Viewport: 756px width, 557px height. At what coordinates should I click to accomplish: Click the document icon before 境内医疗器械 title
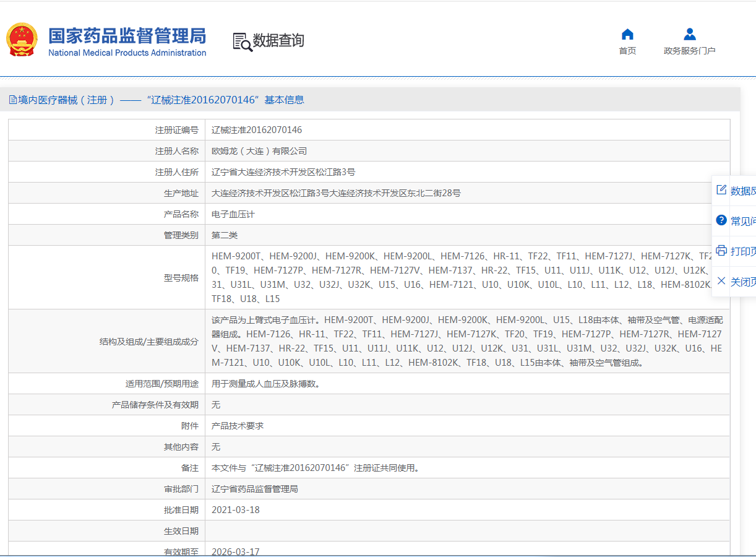[x=13, y=100]
